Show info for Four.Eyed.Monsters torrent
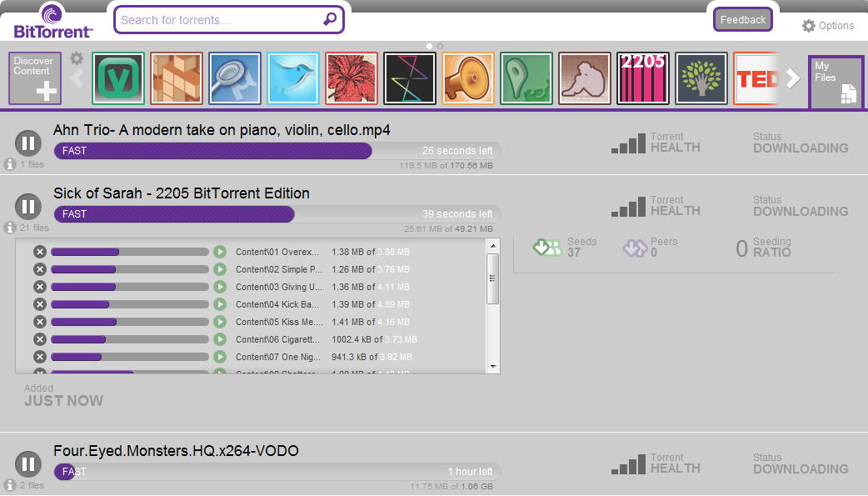Image resolution: width=868 pixels, height=496 pixels. tap(9, 485)
